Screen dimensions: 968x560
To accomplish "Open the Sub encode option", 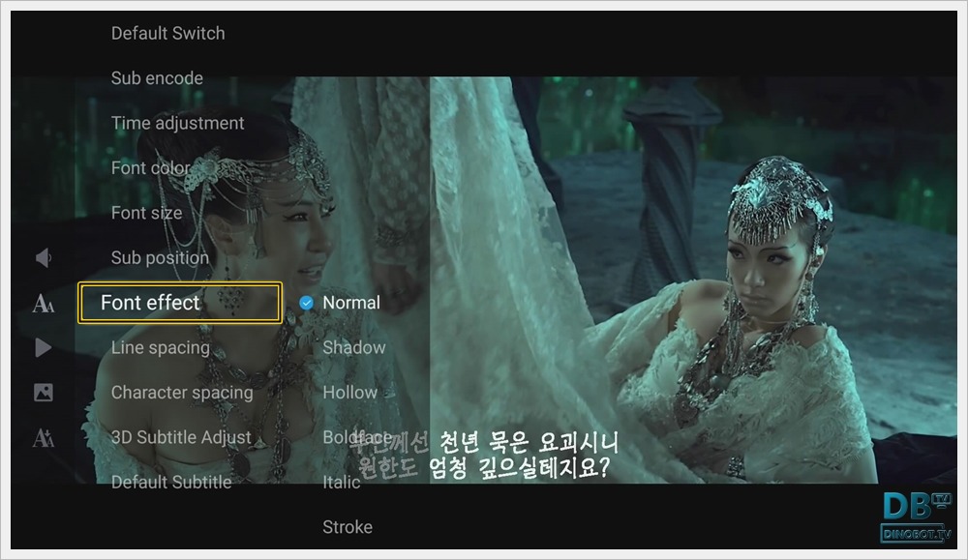I will [x=157, y=78].
